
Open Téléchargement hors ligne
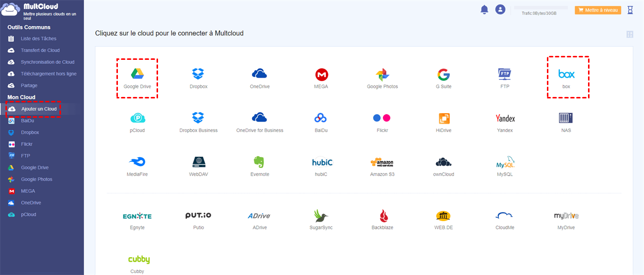[49, 74]
